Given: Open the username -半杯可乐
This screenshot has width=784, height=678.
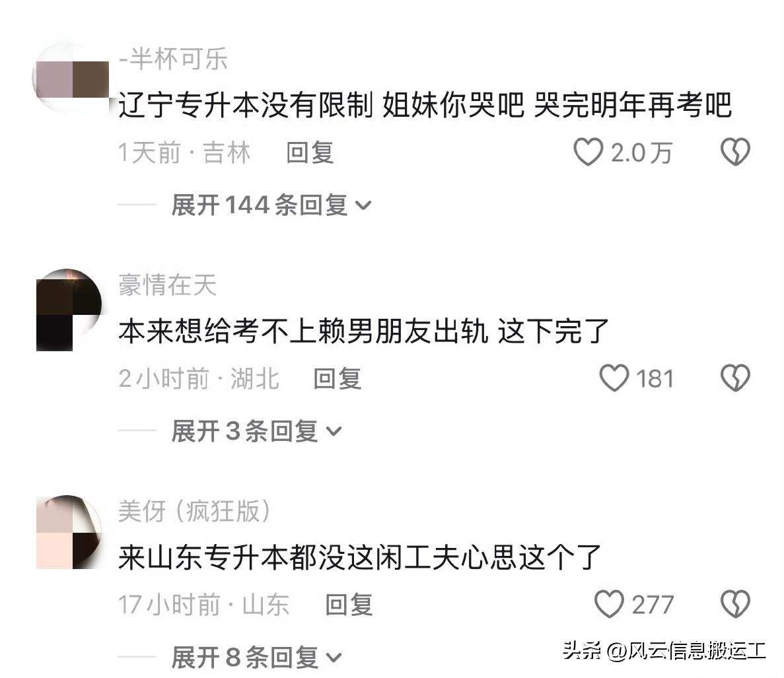Looking at the screenshot, I should pyautogui.click(x=174, y=59).
